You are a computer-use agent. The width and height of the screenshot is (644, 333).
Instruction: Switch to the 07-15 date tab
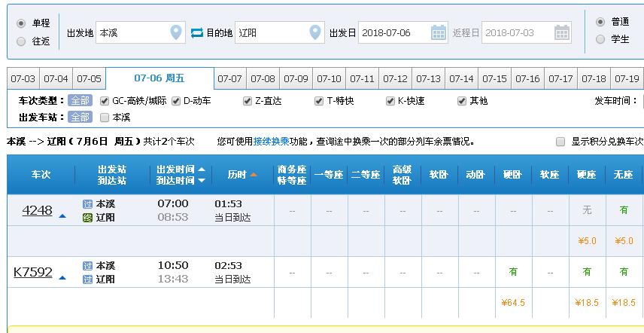[494, 78]
